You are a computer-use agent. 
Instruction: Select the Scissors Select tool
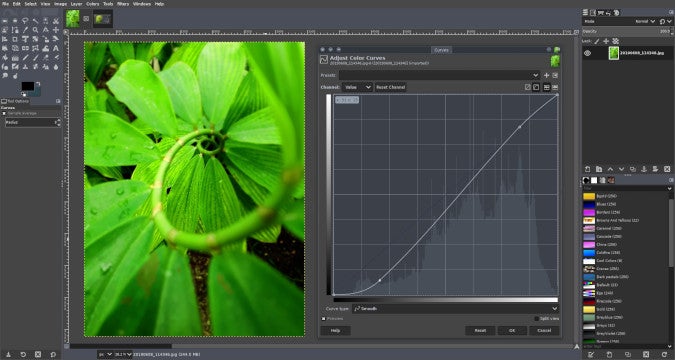(x=56, y=20)
